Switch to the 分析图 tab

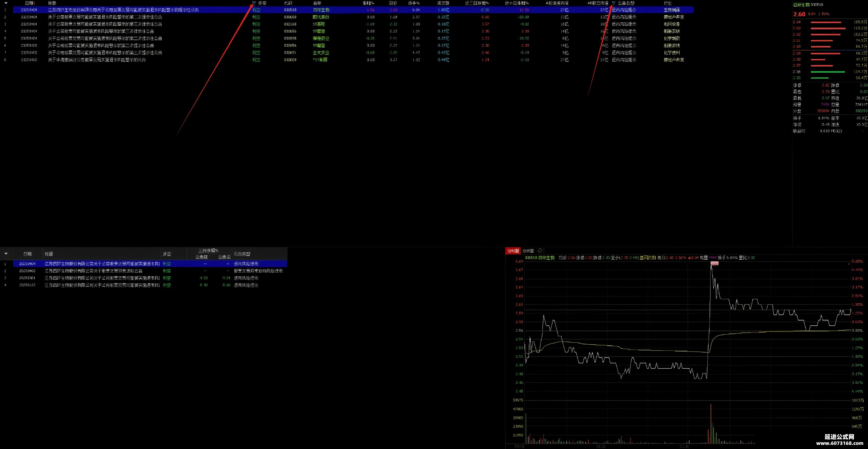[528, 251]
